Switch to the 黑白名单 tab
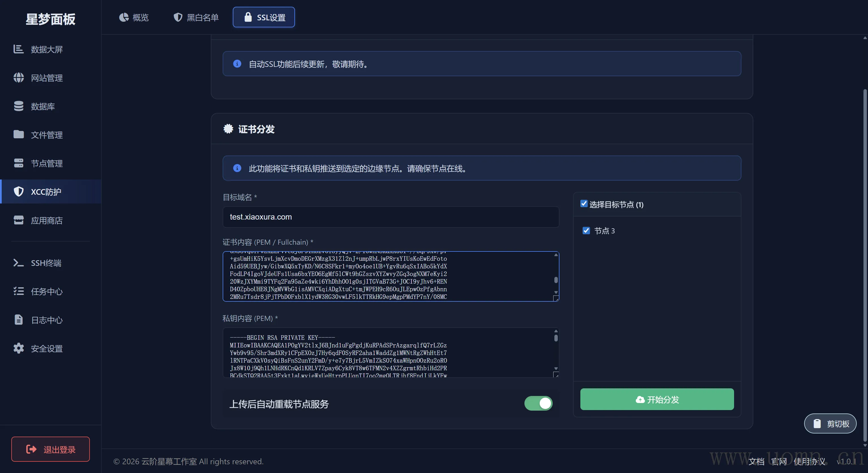 (x=196, y=17)
